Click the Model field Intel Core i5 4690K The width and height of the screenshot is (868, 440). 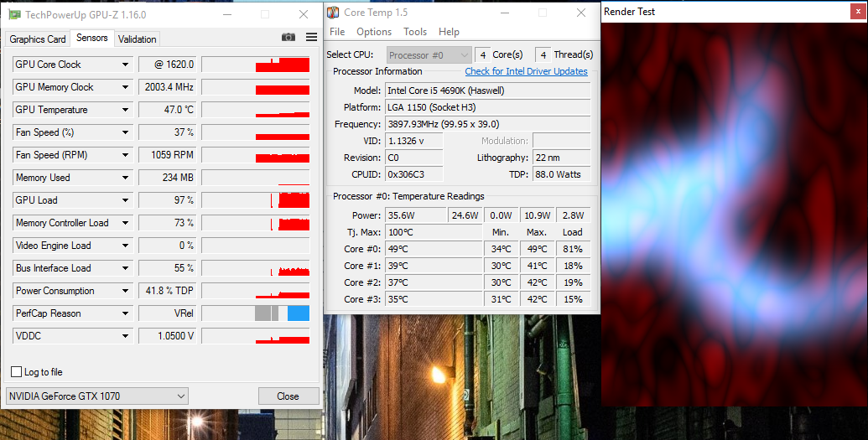[x=488, y=91]
